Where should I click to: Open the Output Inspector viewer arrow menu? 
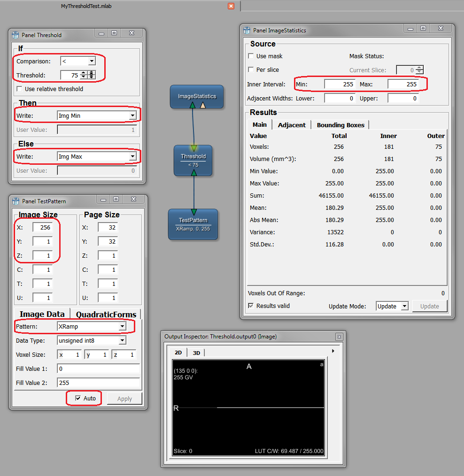point(333,351)
